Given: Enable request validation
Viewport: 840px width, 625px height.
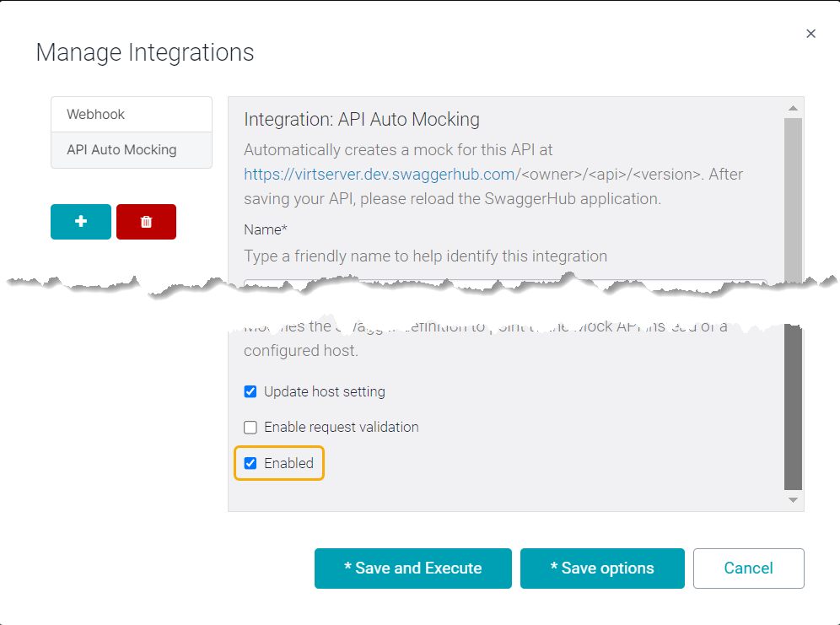Looking at the screenshot, I should 250,427.
